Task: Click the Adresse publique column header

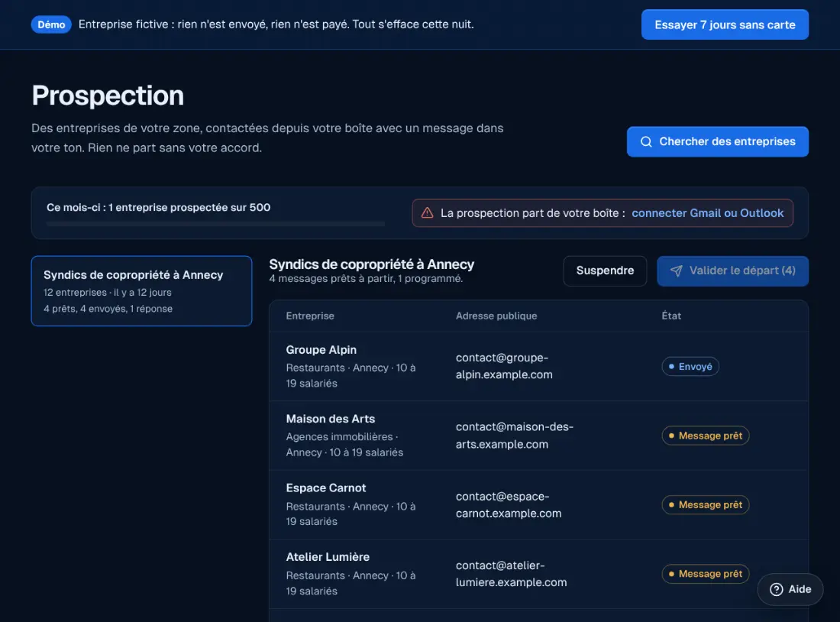Action: (x=496, y=316)
